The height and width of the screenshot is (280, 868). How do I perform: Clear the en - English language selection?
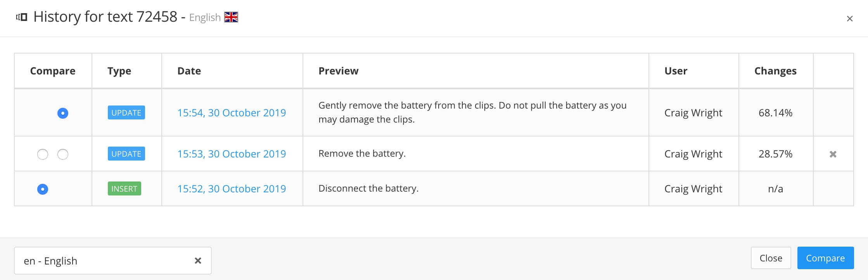[198, 261]
